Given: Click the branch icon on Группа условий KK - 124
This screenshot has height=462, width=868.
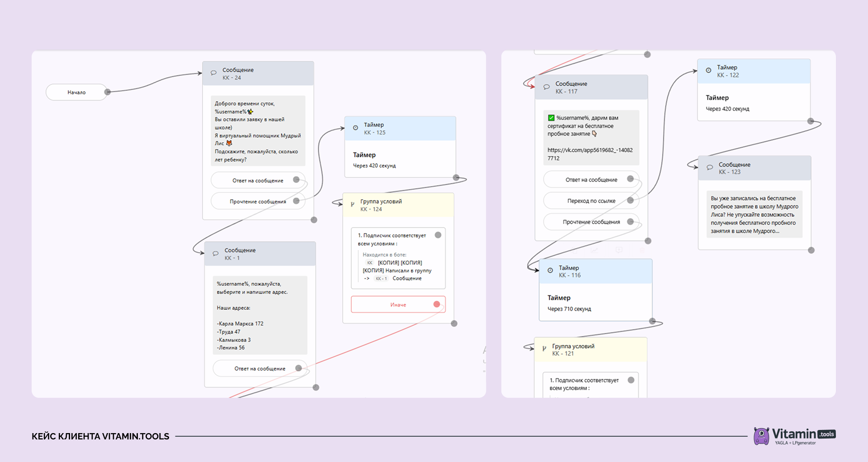Looking at the screenshot, I should tap(353, 204).
